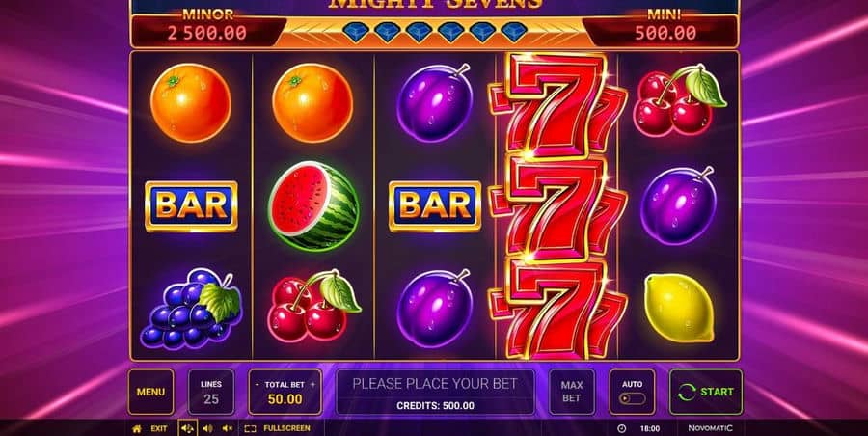Click the home Exit icon
The height and width of the screenshot is (436, 868).
(137, 428)
